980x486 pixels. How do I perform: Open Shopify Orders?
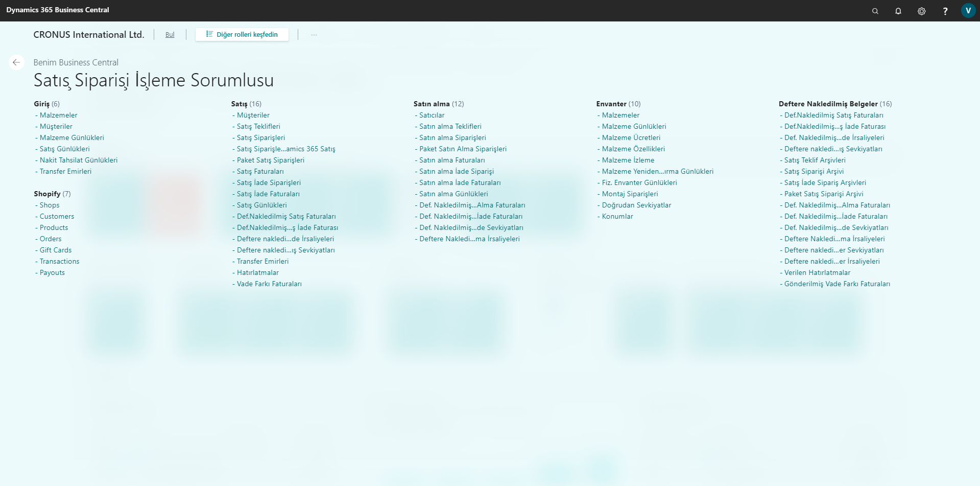coord(51,239)
